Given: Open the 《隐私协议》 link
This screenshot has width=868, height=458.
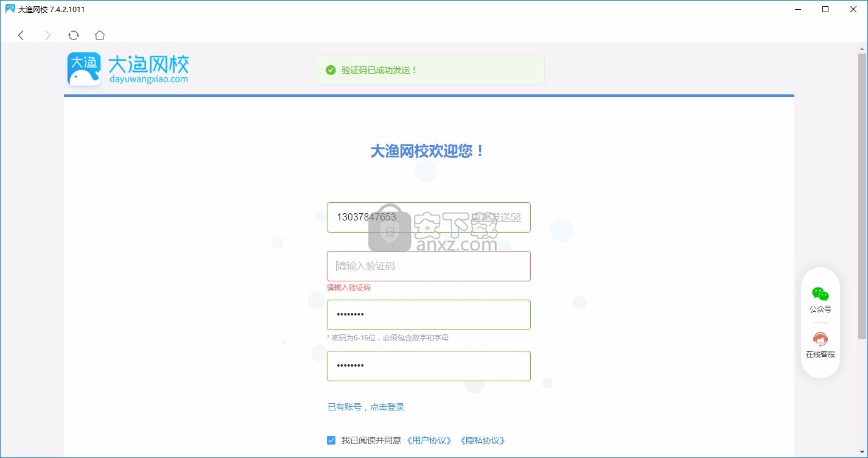Looking at the screenshot, I should click(482, 440).
